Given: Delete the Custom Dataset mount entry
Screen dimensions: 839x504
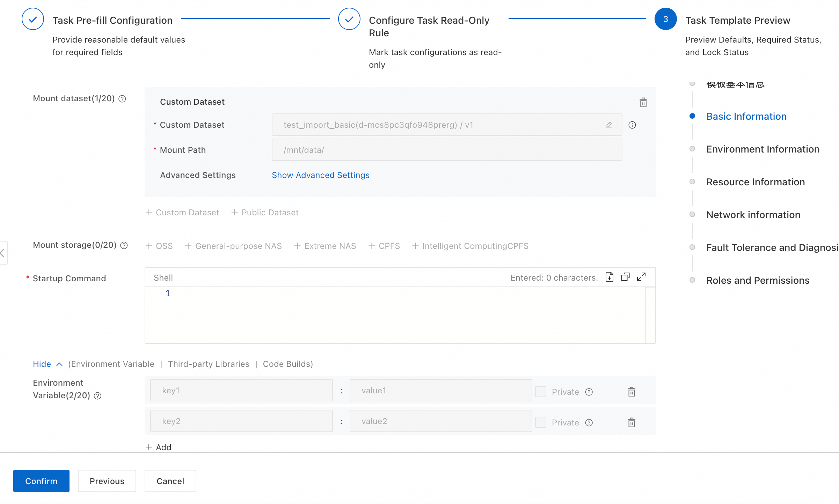Looking at the screenshot, I should (643, 102).
